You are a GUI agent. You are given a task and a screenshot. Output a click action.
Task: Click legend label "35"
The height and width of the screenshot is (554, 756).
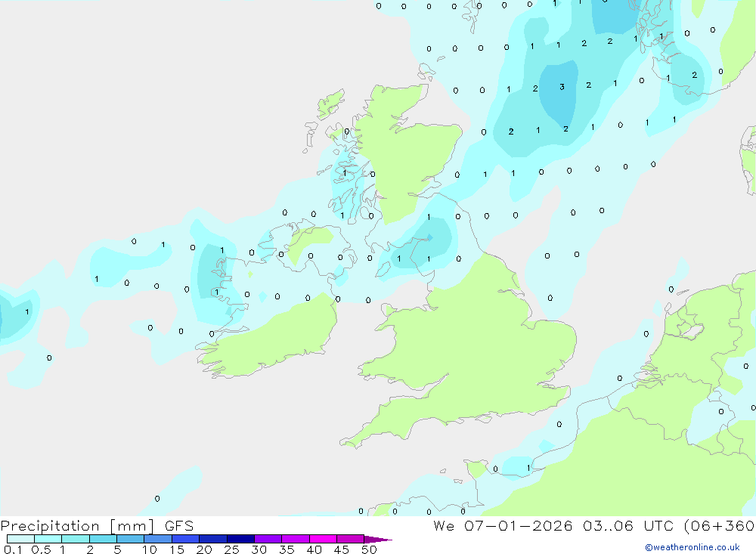[x=287, y=549]
